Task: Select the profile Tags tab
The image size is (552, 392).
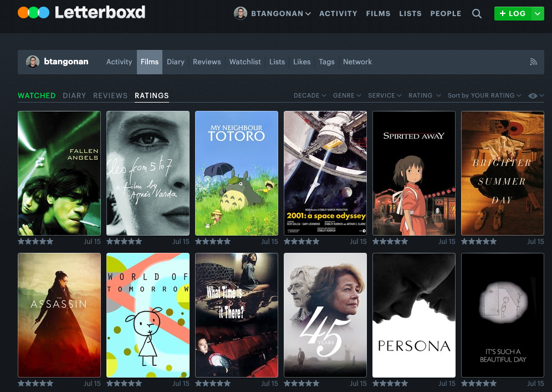Action: point(326,62)
